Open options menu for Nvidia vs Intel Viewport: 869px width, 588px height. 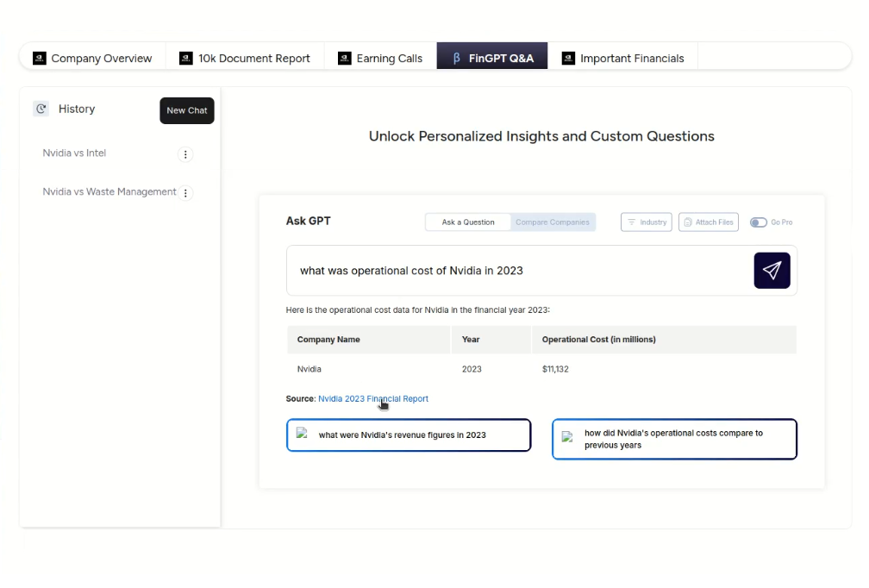point(185,154)
